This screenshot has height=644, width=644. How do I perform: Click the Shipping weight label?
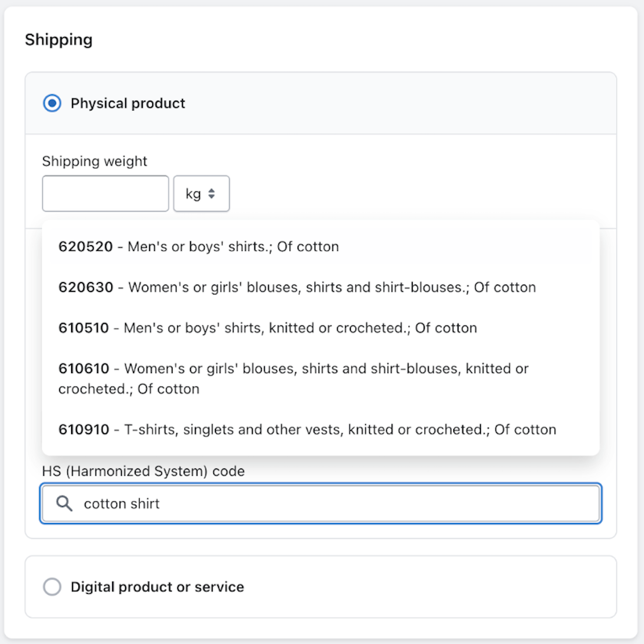tap(94, 161)
